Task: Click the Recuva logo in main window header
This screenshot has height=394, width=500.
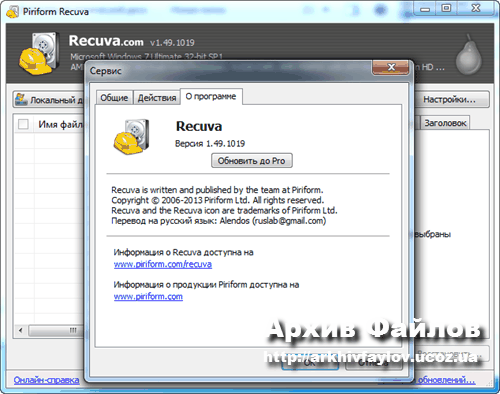Action: 39,53
